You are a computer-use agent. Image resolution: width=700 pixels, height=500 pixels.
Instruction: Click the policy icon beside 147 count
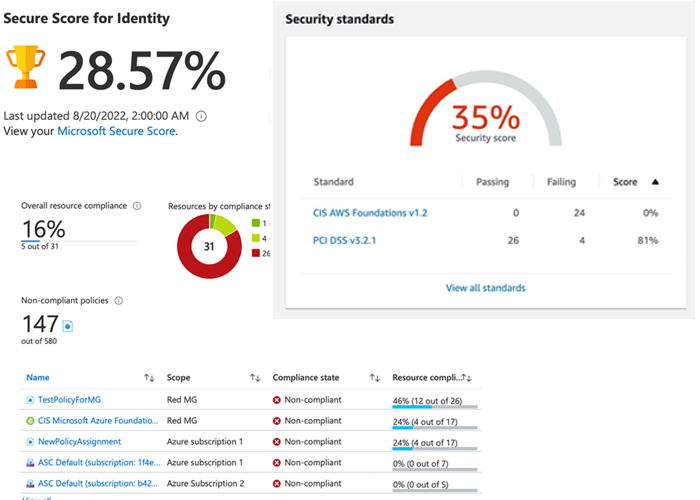(x=68, y=325)
